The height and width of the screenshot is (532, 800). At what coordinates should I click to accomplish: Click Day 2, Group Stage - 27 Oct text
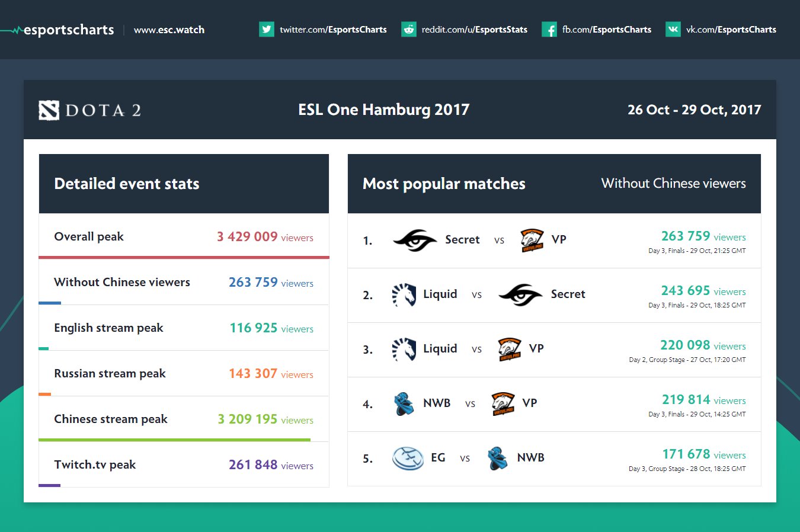pyautogui.click(x=687, y=360)
